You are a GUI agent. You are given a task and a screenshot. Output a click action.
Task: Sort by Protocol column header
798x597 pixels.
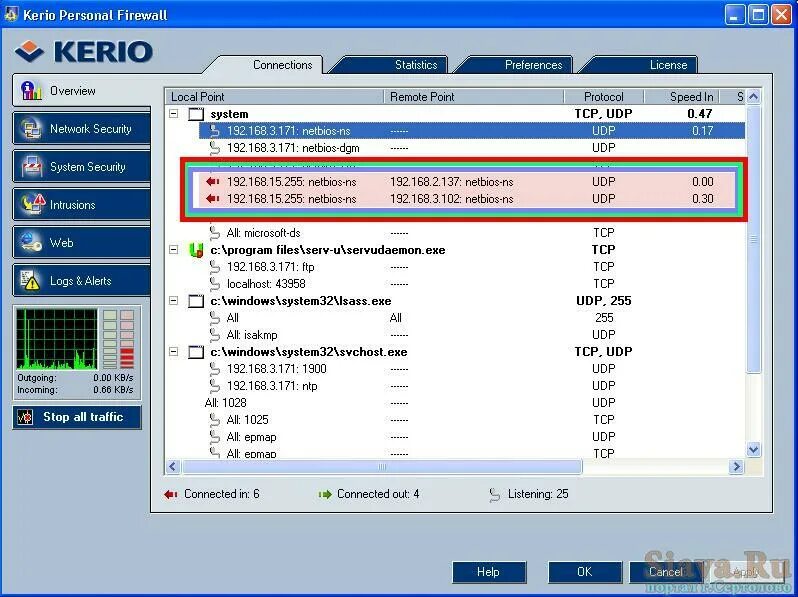pos(604,97)
